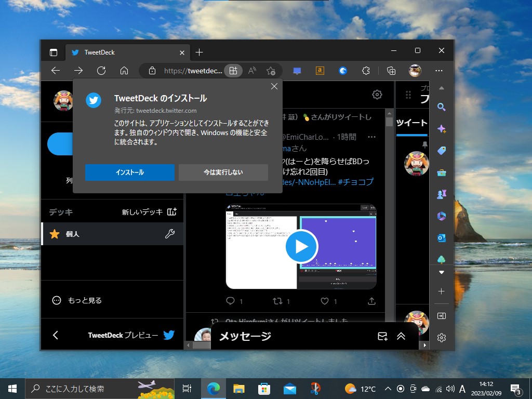Screen dimensions: 532x399
Task: Open the Outlook icon in the Edge sidebar
Action: click(x=442, y=238)
